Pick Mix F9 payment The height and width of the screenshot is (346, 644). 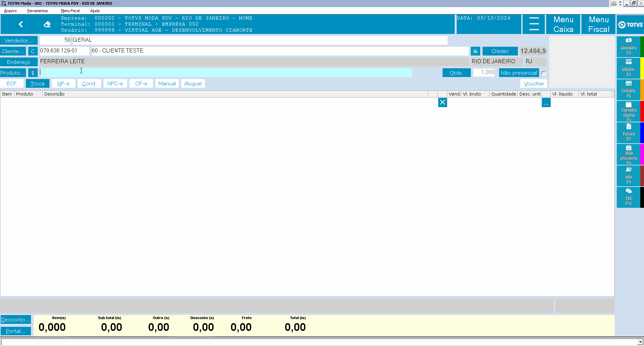coord(628,176)
